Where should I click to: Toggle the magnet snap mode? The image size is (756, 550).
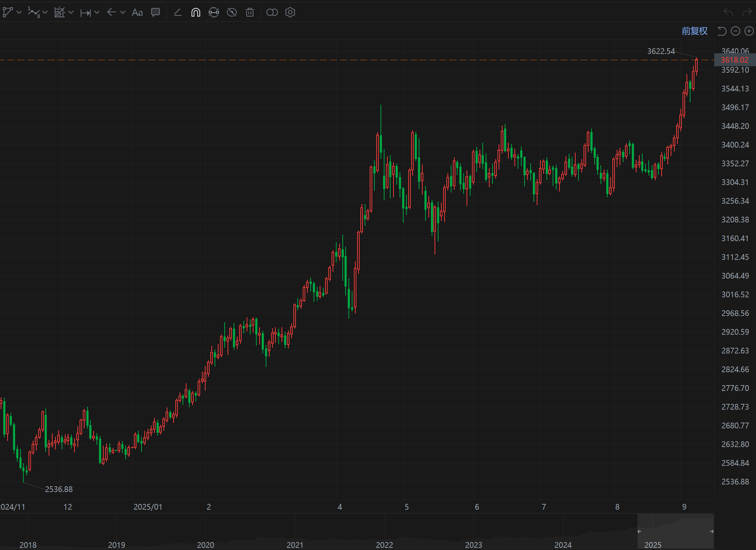196,13
